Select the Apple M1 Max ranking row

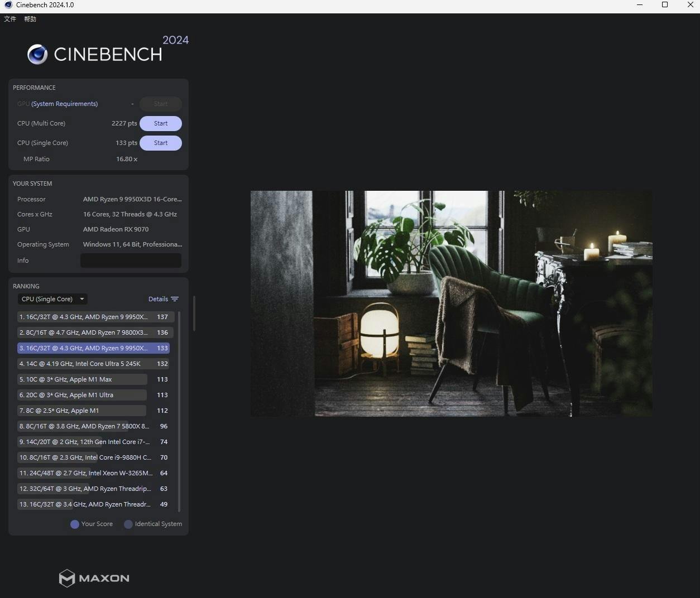(x=93, y=379)
